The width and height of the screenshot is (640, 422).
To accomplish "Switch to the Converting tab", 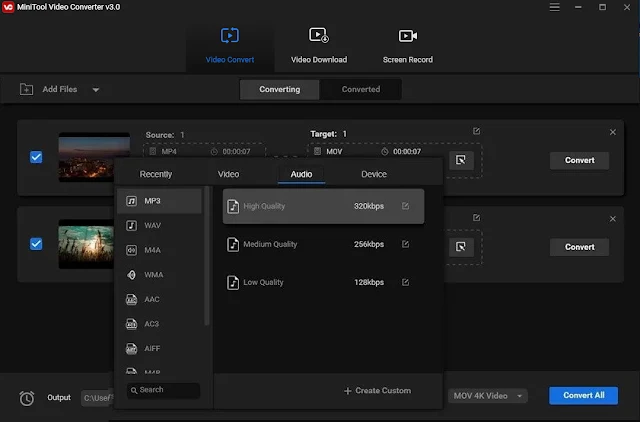I will [x=280, y=89].
